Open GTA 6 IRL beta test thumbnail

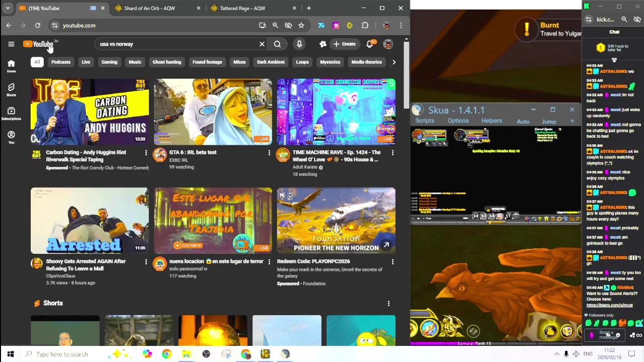pyautogui.click(x=213, y=112)
